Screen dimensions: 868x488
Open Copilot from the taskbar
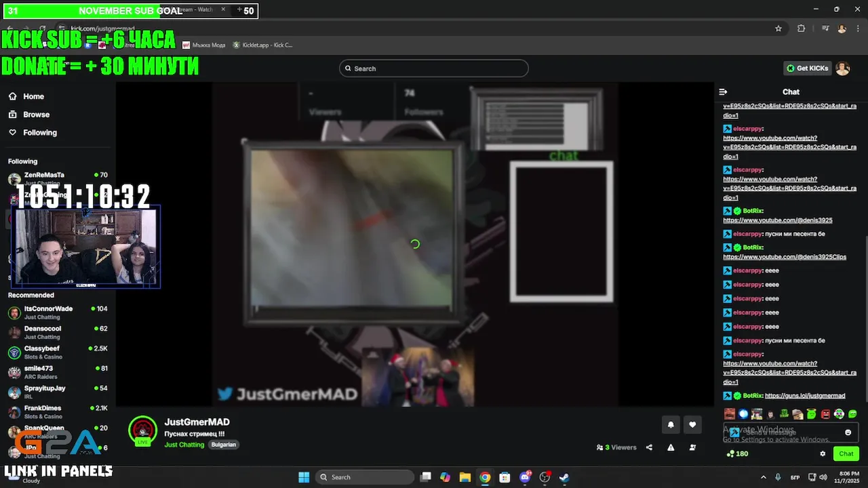point(445,477)
